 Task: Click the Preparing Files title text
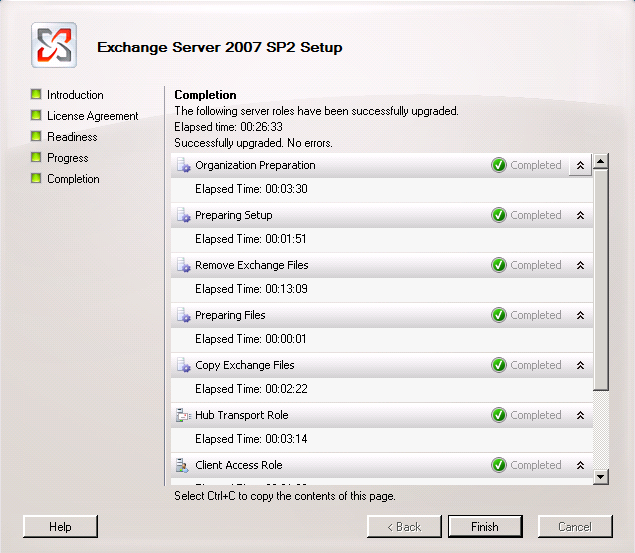click(x=230, y=315)
